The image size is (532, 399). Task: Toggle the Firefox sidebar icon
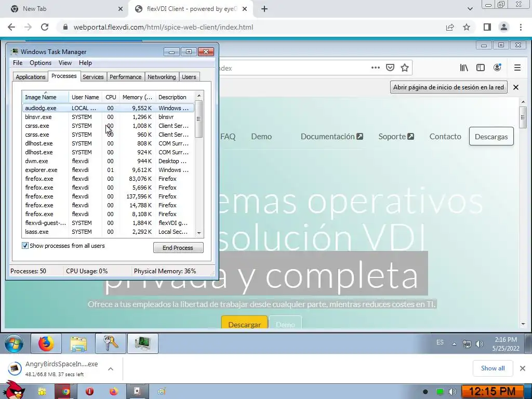click(481, 68)
